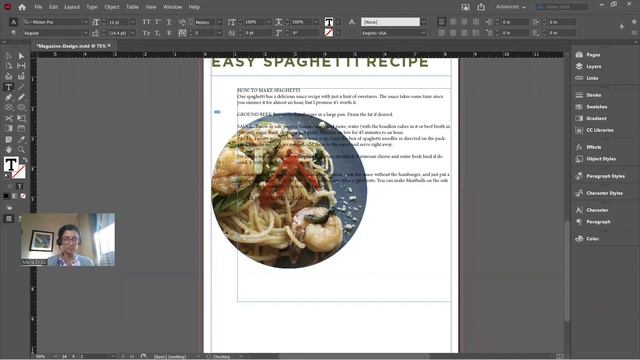
Task: Open the kerning Metrics dropdown
Action: pos(219,22)
